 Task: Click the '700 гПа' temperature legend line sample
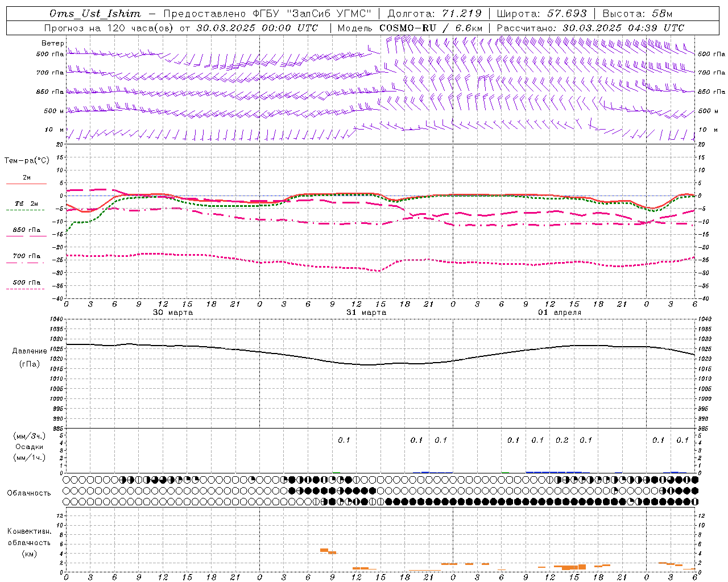tap(25, 263)
